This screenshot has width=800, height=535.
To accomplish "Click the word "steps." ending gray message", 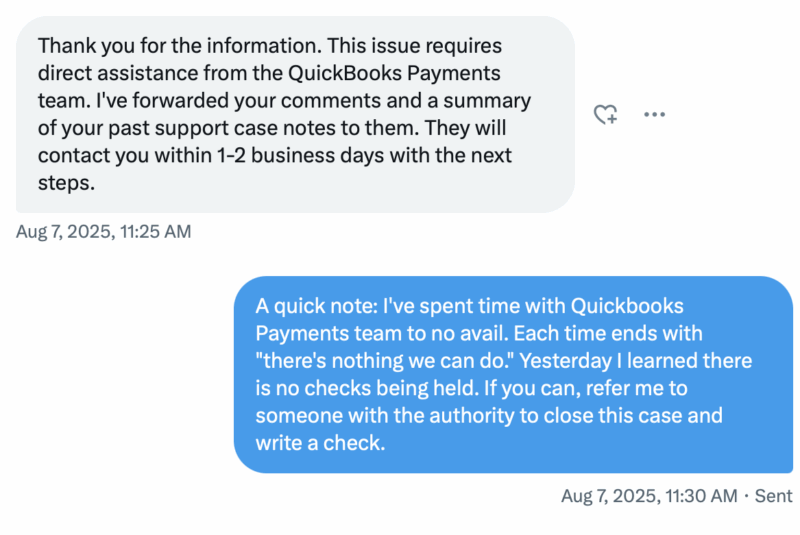I will point(64,185).
